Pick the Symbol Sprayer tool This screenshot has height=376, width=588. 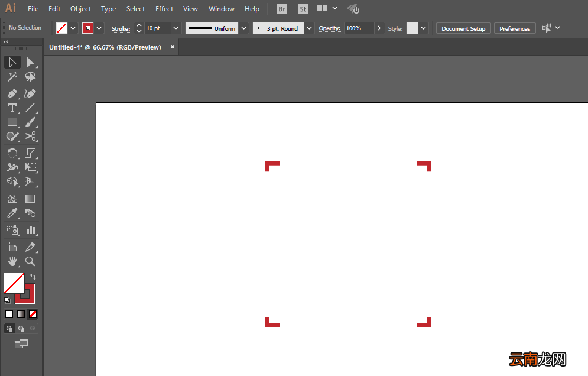[x=12, y=230]
